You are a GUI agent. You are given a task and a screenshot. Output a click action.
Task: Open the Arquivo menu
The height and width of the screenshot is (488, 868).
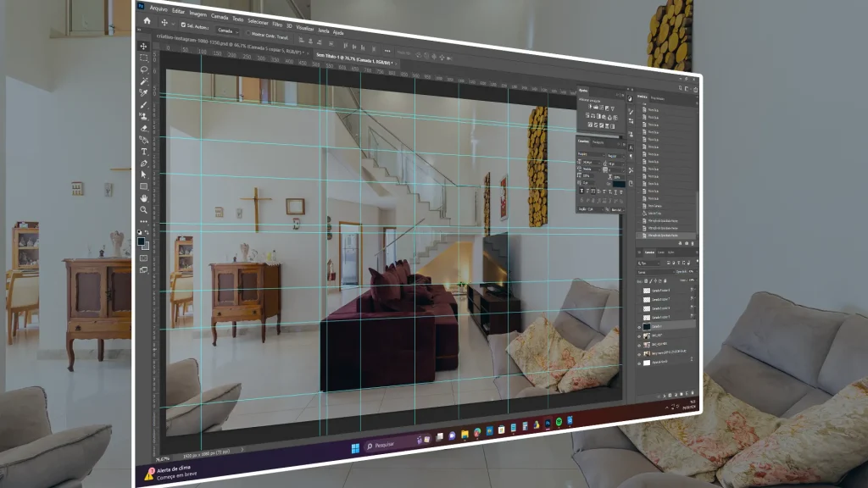(x=159, y=8)
